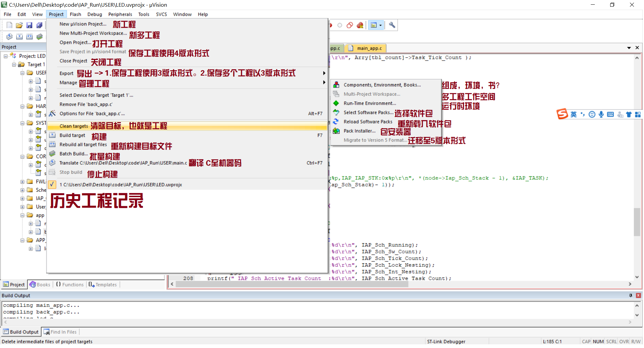
Task: Close the active editor tab with X
Action: pos(637,48)
